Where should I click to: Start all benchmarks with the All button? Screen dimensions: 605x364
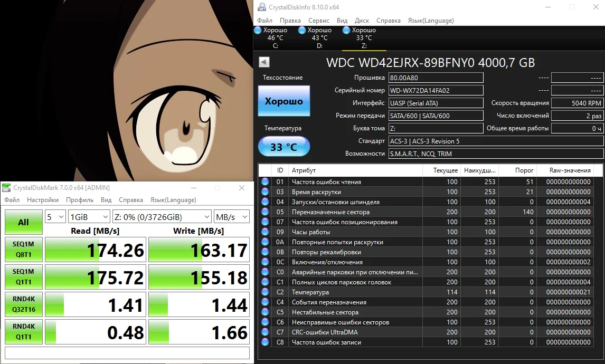(x=24, y=222)
